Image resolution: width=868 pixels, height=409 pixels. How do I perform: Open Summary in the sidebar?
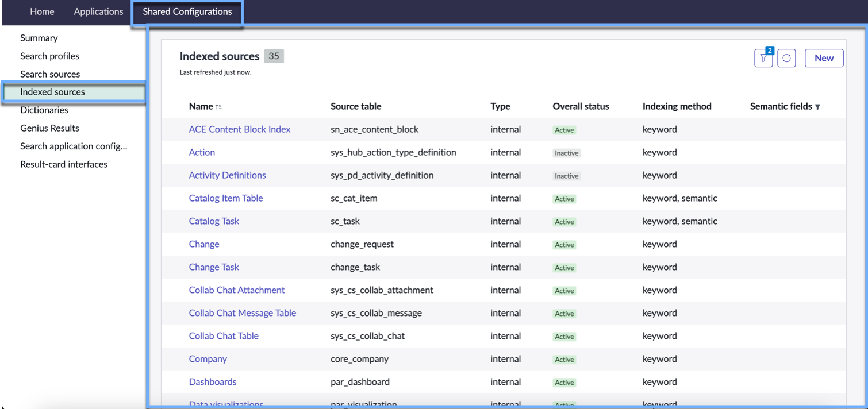point(39,38)
